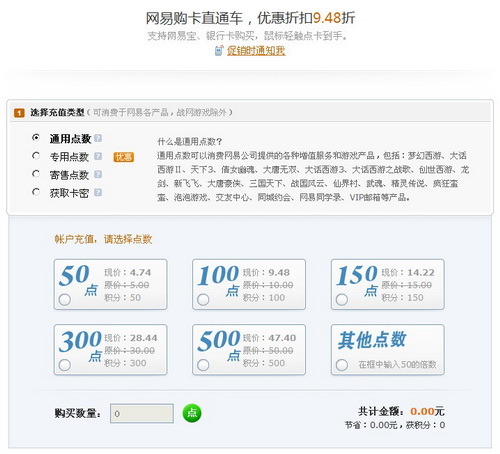Viewport: 500px width, 454px height.
Task: Click help icon next to 寄售点数
Action: coord(98,174)
